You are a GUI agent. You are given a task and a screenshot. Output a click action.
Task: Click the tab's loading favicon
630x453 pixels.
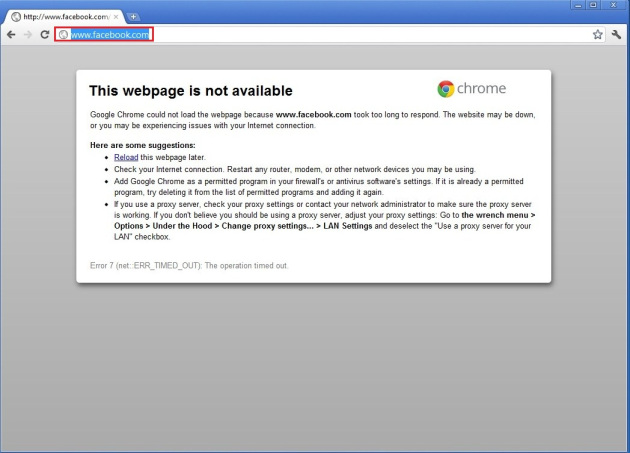(16, 17)
